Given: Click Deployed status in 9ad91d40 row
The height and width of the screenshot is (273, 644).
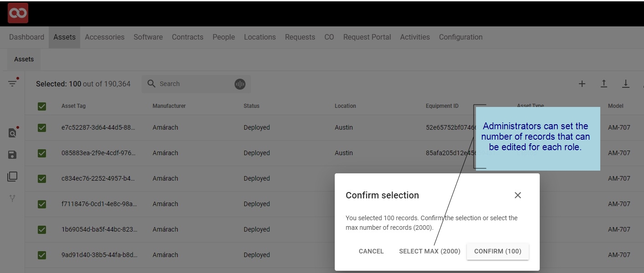Looking at the screenshot, I should (x=257, y=255).
